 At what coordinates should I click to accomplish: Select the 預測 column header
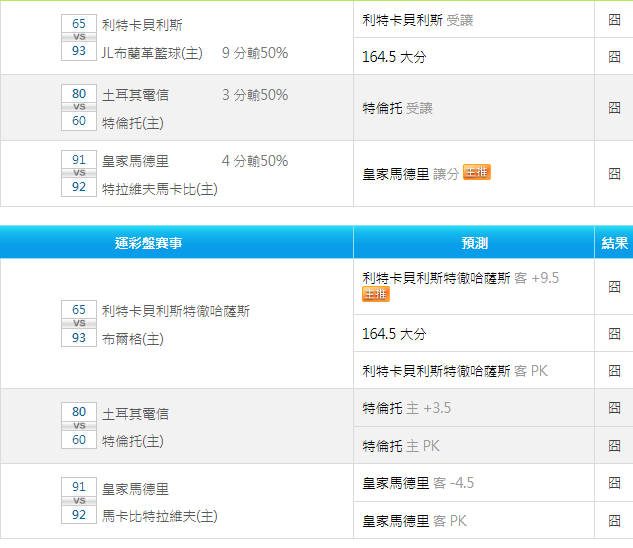pyautogui.click(x=474, y=243)
